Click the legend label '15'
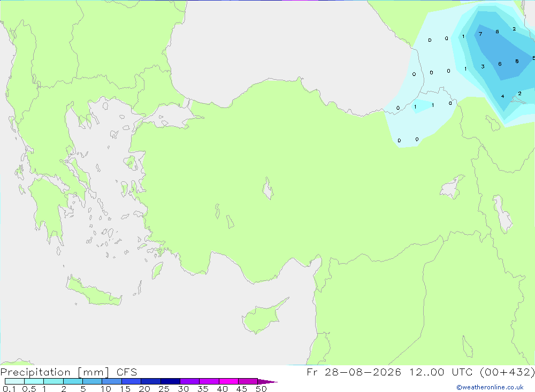This screenshot has width=535, height=392. pos(125,389)
